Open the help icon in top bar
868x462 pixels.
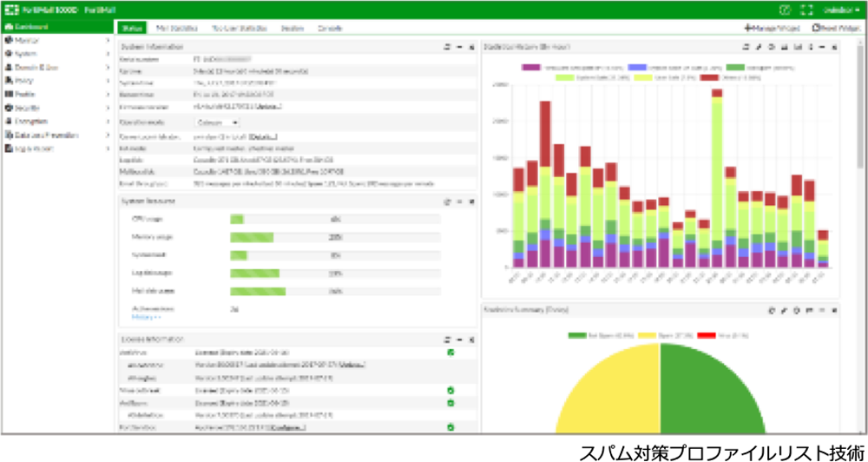pyautogui.click(x=786, y=10)
